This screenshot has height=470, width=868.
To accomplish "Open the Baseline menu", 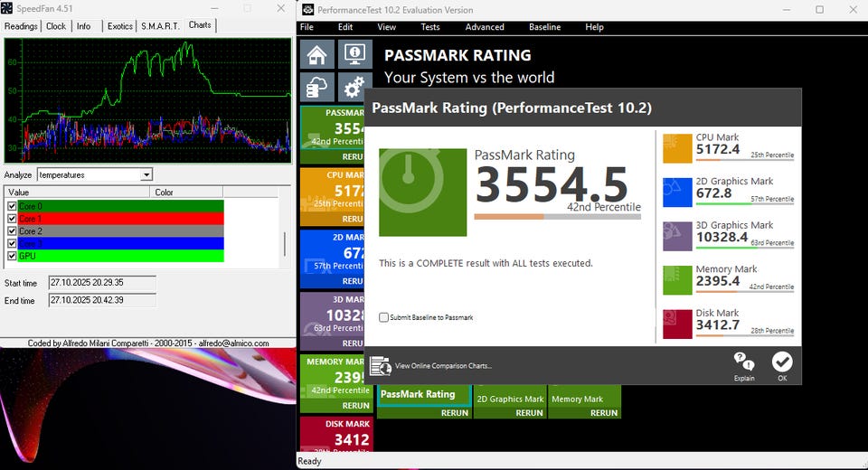I will tap(544, 26).
